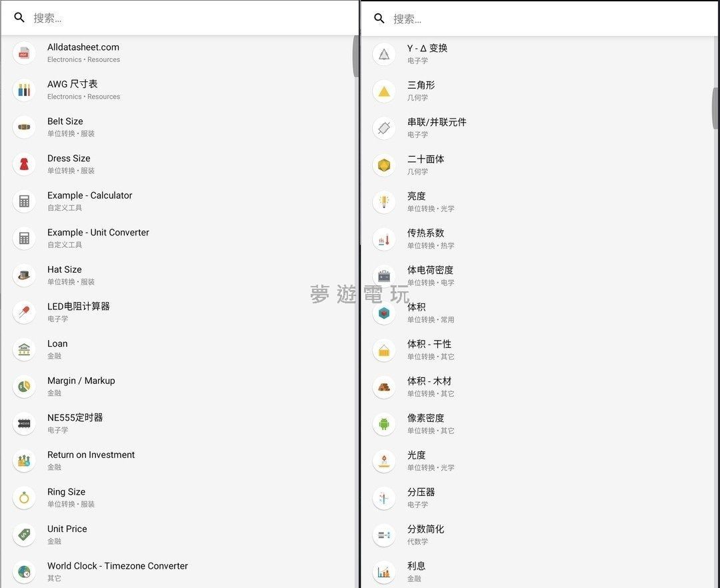The height and width of the screenshot is (588, 720).
Task: Click the left list scrollbar thumb
Action: coord(355,57)
